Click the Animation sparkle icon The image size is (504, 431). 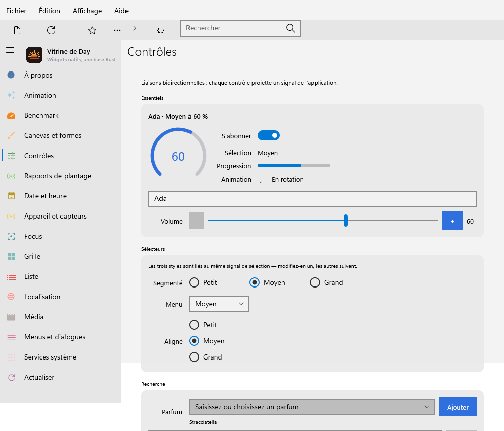pyautogui.click(x=11, y=95)
